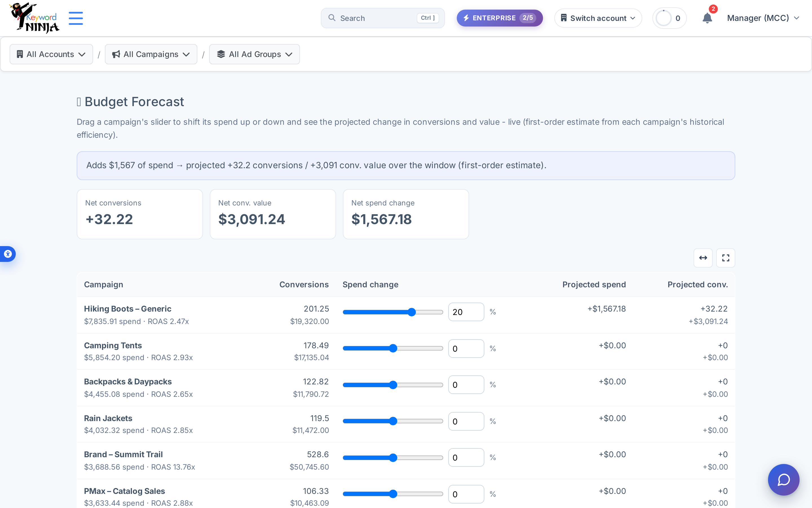The height and width of the screenshot is (508, 812).
Task: Click the Brand – Summit Trail percent input
Action: 466,457
